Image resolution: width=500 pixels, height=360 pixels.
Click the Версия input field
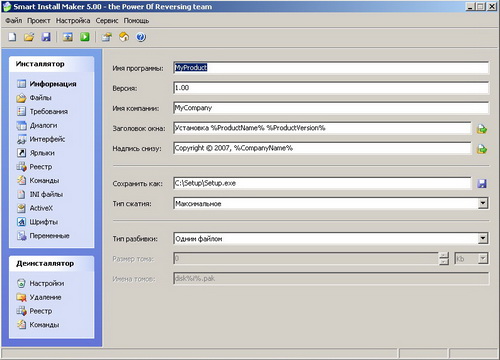331,88
